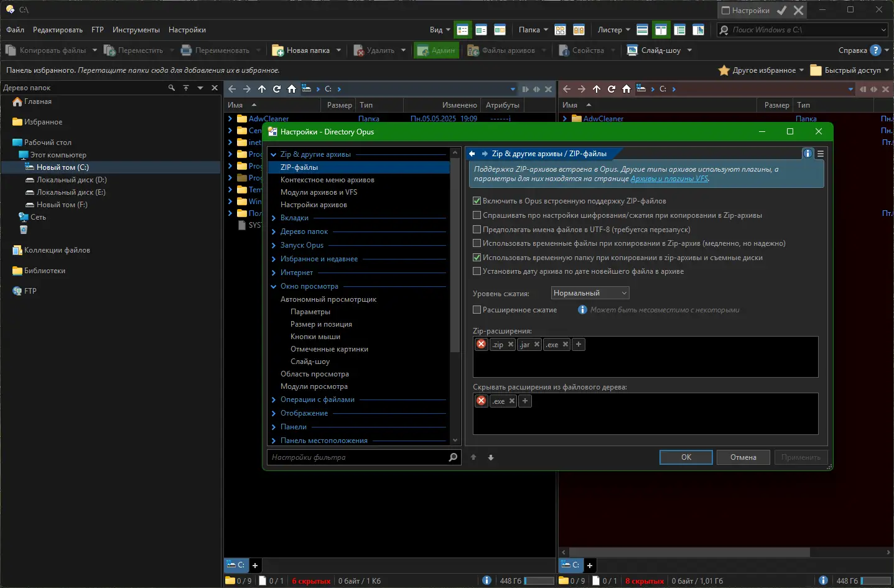Click the search icon in settings filter field
894x588 pixels.
pyautogui.click(x=453, y=457)
